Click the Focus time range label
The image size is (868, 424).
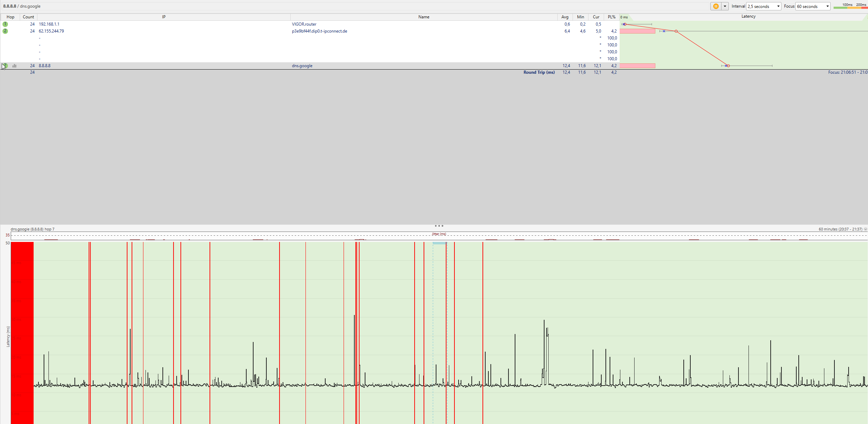pos(848,72)
